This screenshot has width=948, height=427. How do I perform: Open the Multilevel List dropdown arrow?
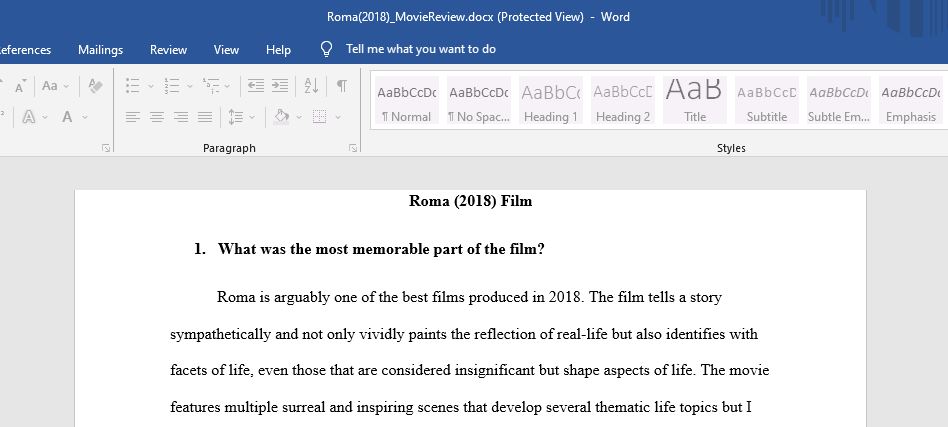(227, 86)
